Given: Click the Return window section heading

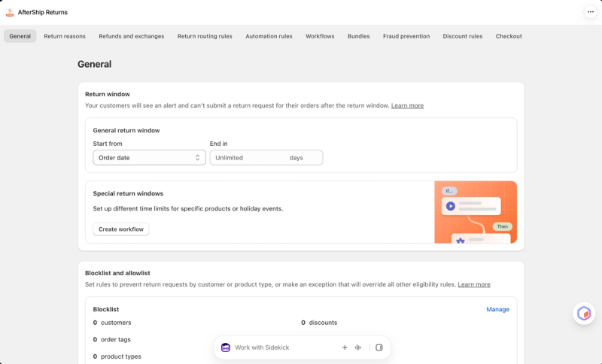Looking at the screenshot, I should 108,94.
